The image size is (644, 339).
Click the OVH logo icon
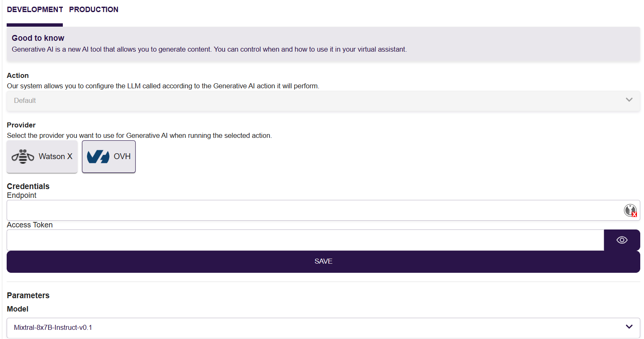click(x=98, y=157)
